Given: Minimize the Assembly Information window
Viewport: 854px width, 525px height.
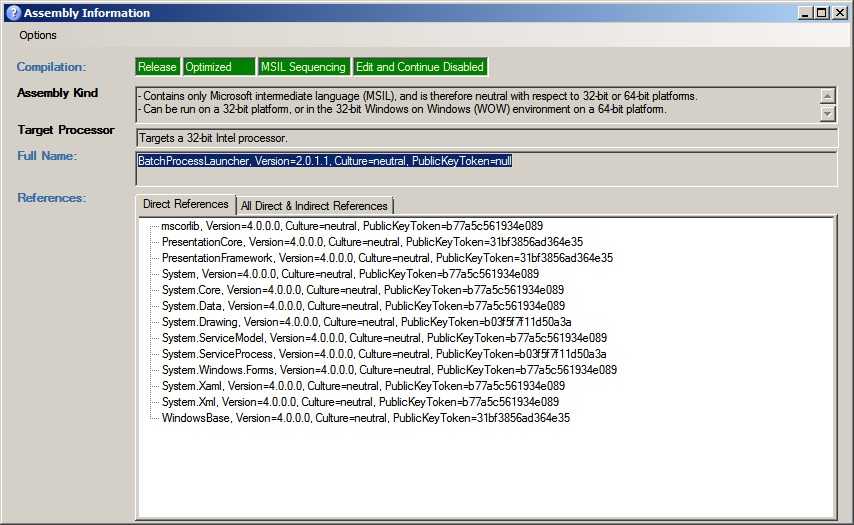Looking at the screenshot, I should coord(804,13).
